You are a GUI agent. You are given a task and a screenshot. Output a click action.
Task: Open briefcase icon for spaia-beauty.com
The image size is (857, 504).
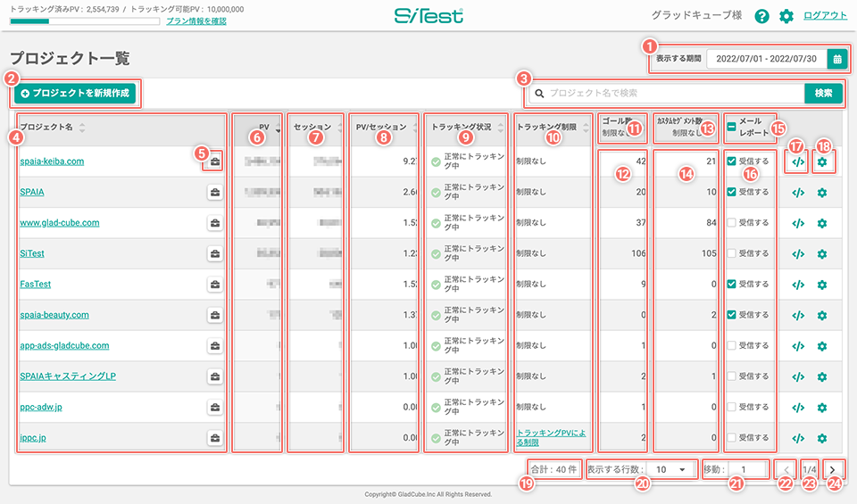215,315
